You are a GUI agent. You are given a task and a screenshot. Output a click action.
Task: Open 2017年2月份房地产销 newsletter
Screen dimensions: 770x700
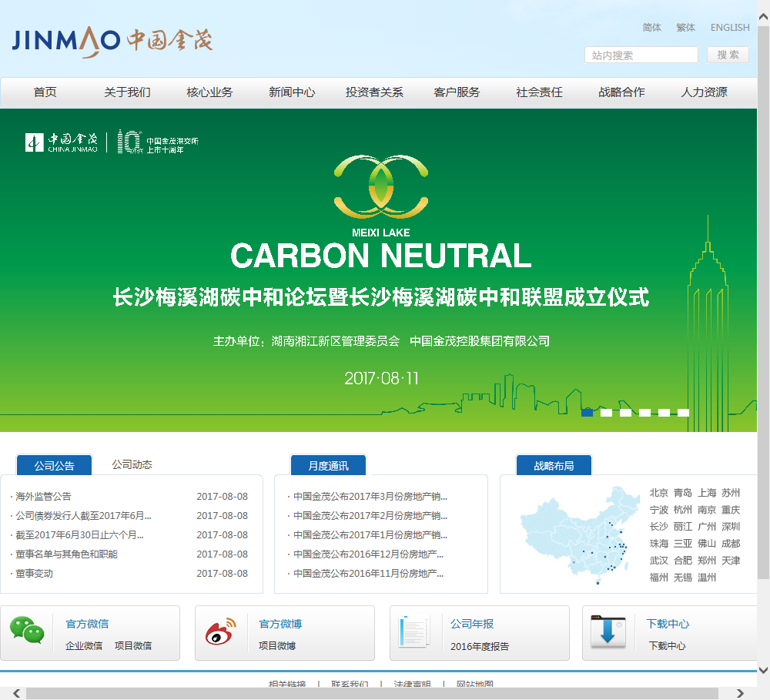point(370,516)
